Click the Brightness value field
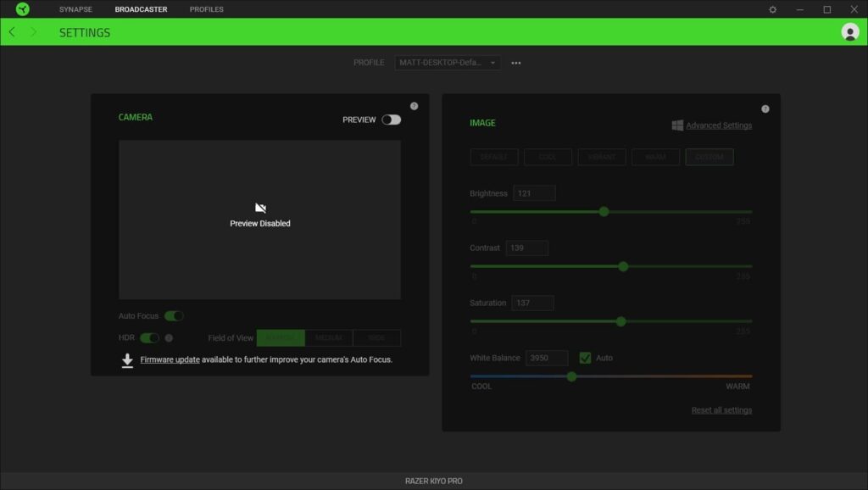The width and height of the screenshot is (868, 490). pyautogui.click(x=534, y=193)
